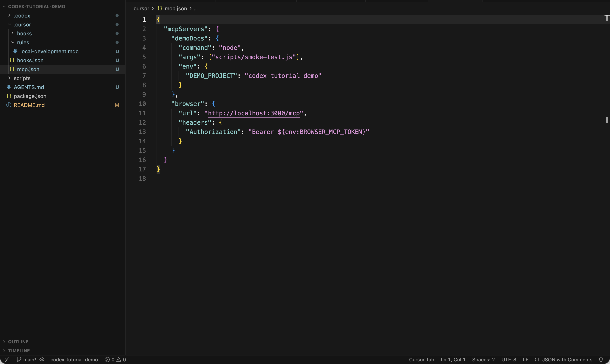Expand the scripts folder chevron
Screen dimensions: 610x364
(9, 78)
